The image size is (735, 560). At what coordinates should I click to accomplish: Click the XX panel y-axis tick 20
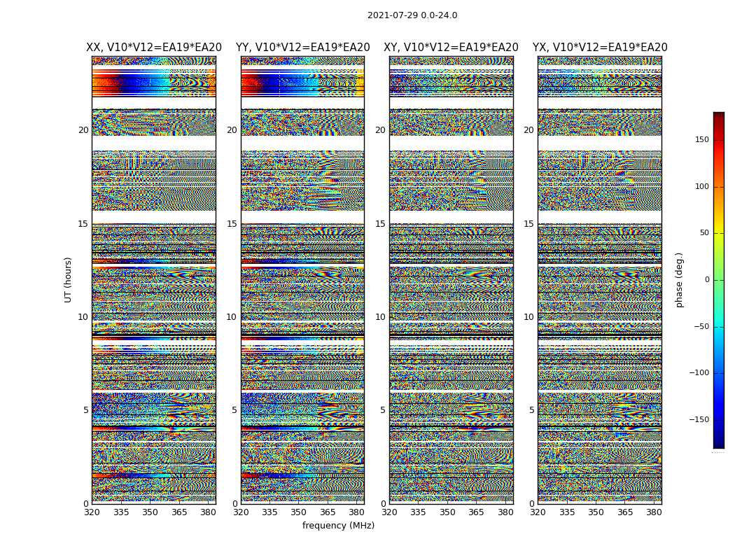pyautogui.click(x=83, y=130)
